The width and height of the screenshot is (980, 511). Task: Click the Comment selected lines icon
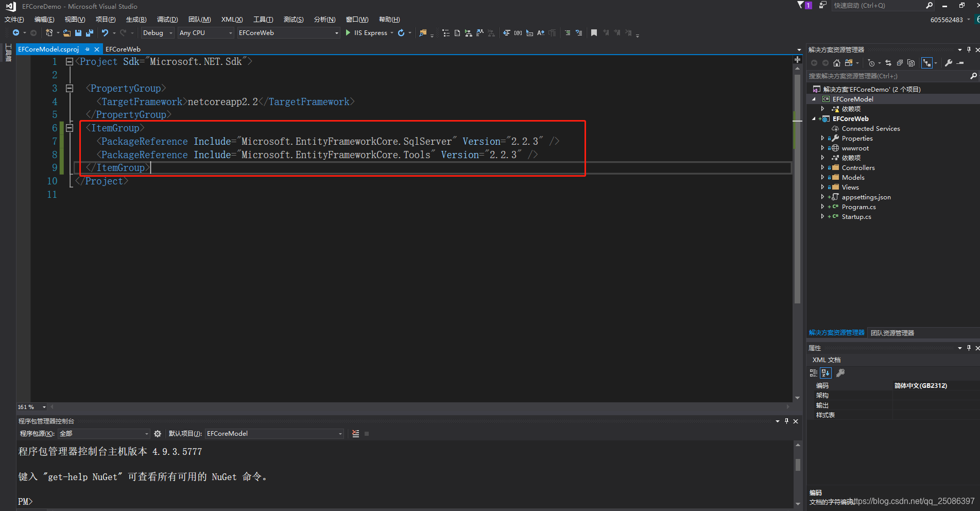pos(568,33)
